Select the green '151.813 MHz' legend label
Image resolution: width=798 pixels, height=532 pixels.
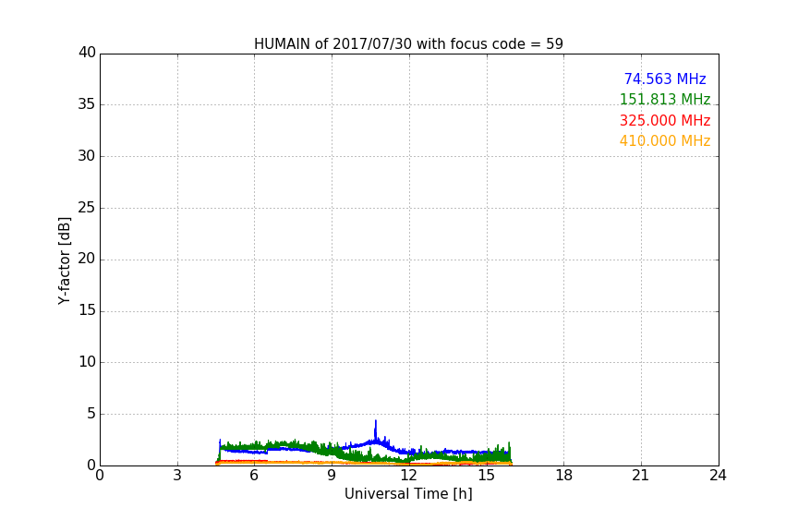tap(665, 99)
